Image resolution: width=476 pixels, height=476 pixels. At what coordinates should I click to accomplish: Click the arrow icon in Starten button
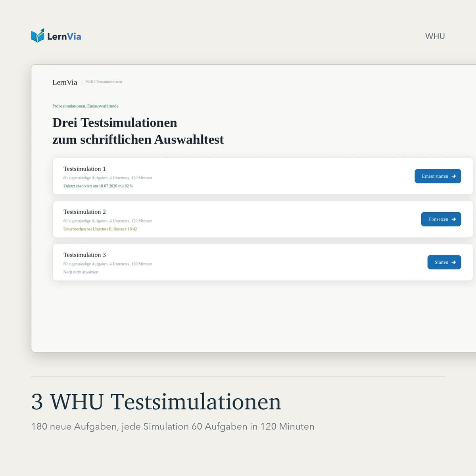tap(453, 262)
